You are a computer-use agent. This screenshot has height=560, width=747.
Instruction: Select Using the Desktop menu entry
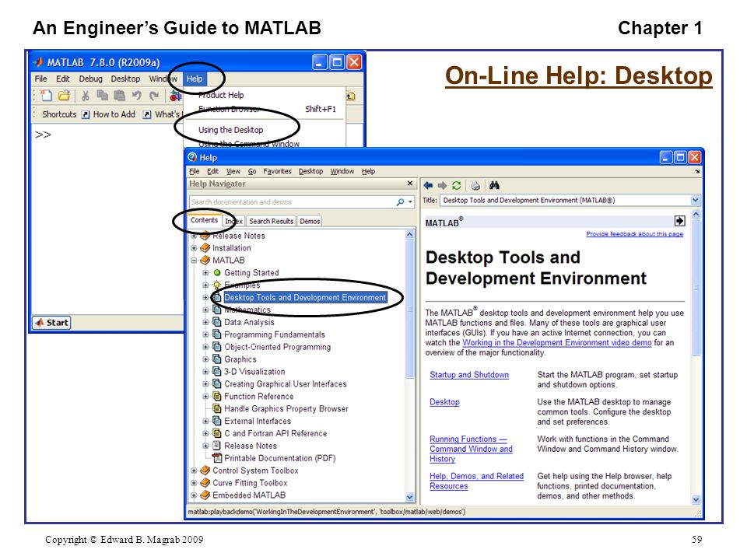(x=230, y=130)
